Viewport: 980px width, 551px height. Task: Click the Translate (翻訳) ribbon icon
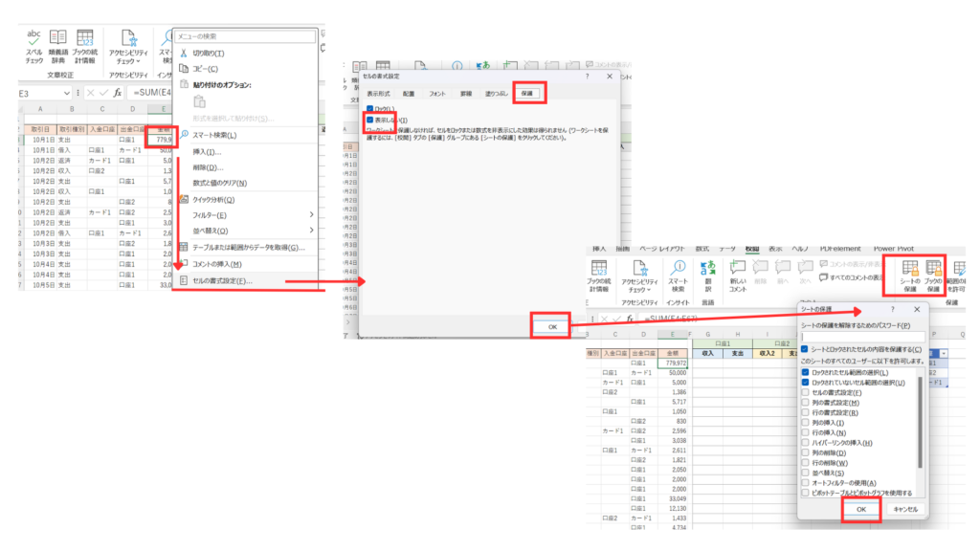(x=707, y=274)
